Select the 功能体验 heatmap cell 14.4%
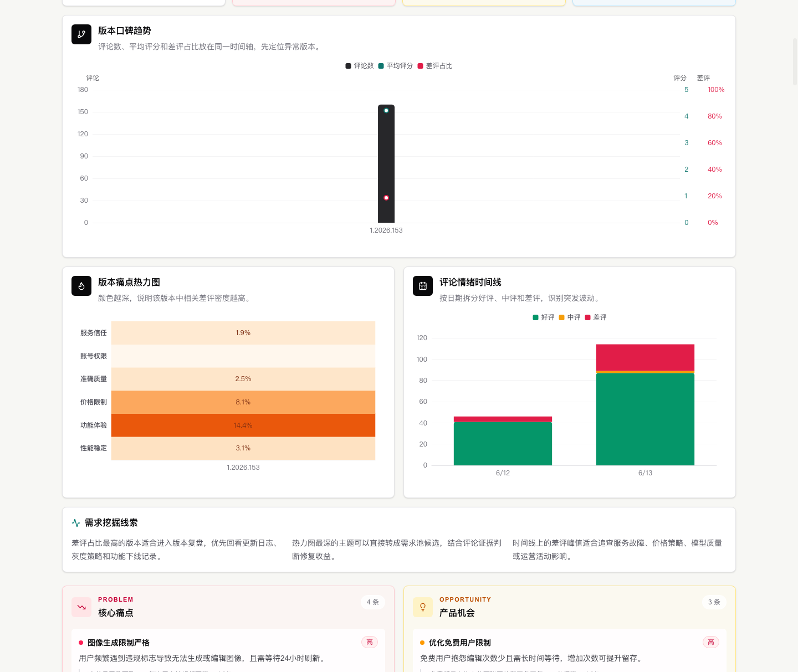This screenshot has height=672, width=798. (x=243, y=425)
